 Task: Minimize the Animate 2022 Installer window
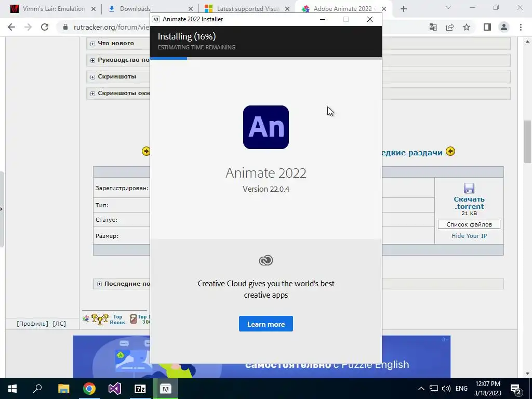pos(323,19)
